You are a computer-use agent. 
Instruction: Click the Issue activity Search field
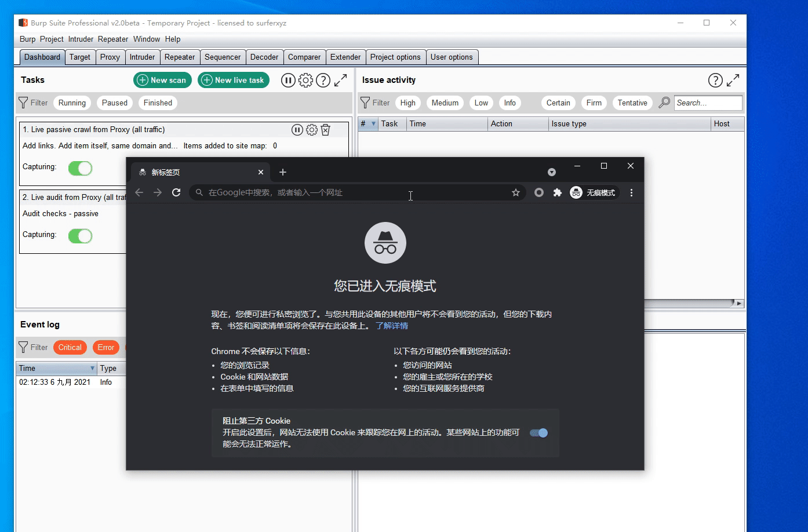(708, 103)
